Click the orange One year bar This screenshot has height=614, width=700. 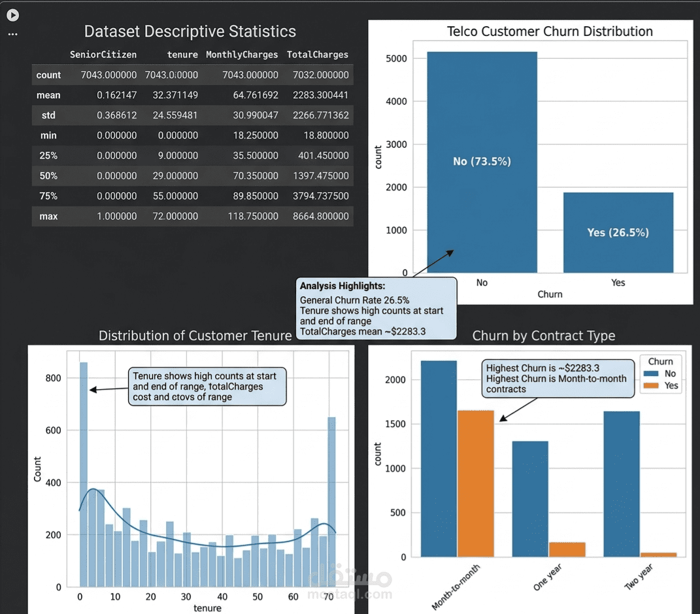[x=567, y=549]
